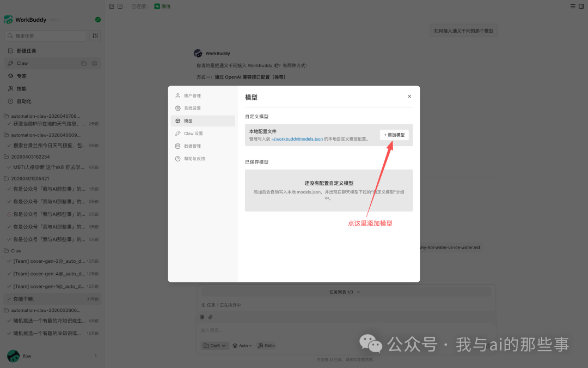Open 技能 in the sidebar
This screenshot has height=368, width=588.
52,89
